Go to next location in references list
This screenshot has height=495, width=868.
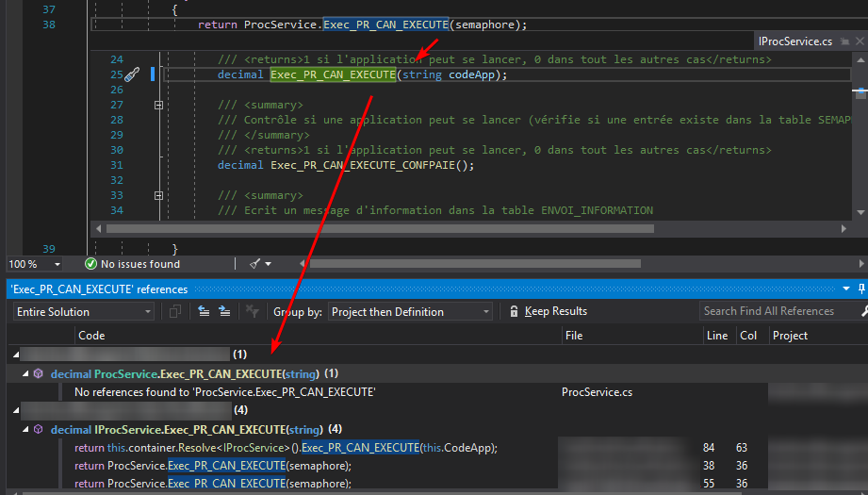click(224, 311)
